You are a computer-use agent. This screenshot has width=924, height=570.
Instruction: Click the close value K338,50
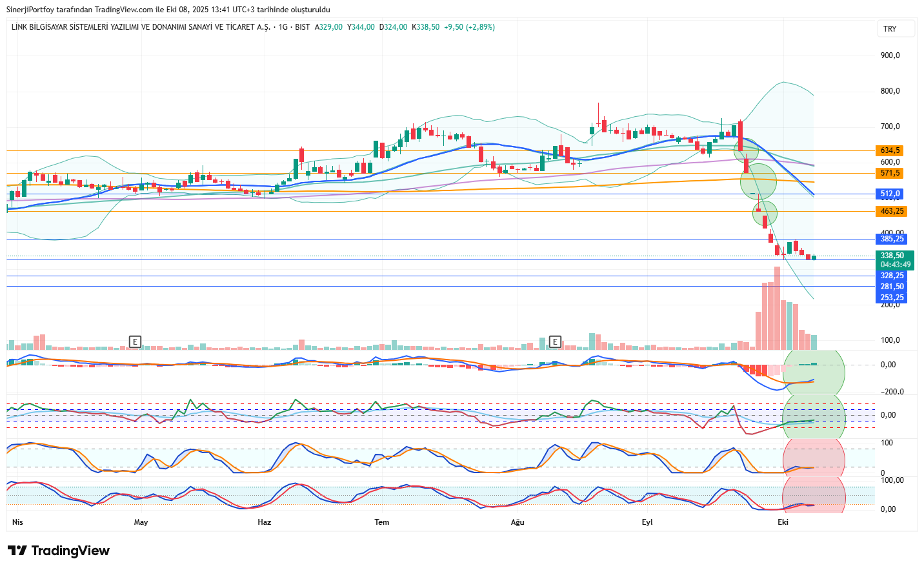pos(425,27)
